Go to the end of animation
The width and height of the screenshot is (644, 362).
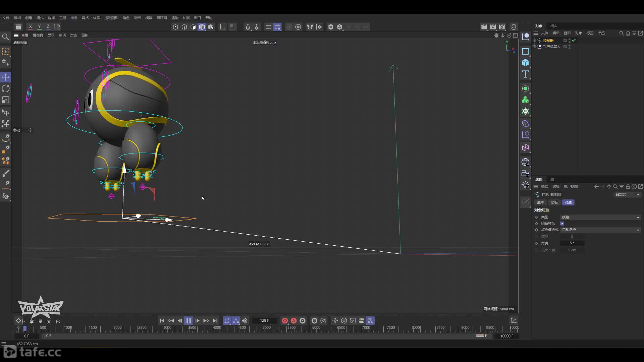[215, 321]
